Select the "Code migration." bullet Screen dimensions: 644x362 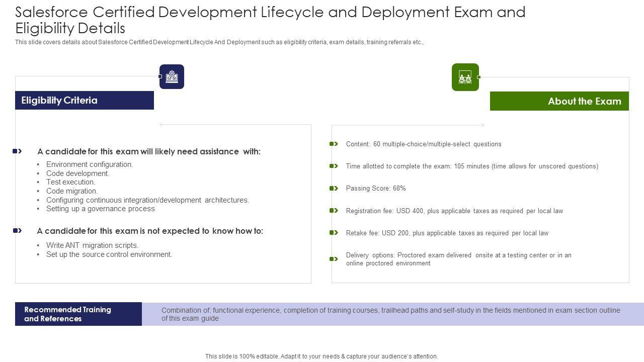pyautogui.click(x=72, y=191)
